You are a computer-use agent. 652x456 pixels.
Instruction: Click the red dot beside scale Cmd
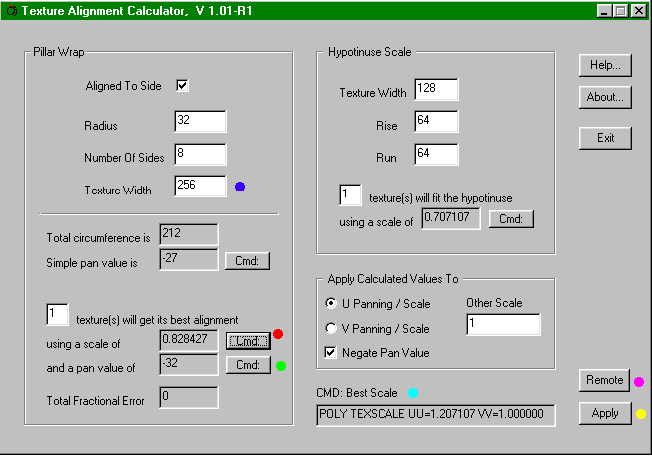pos(279,334)
